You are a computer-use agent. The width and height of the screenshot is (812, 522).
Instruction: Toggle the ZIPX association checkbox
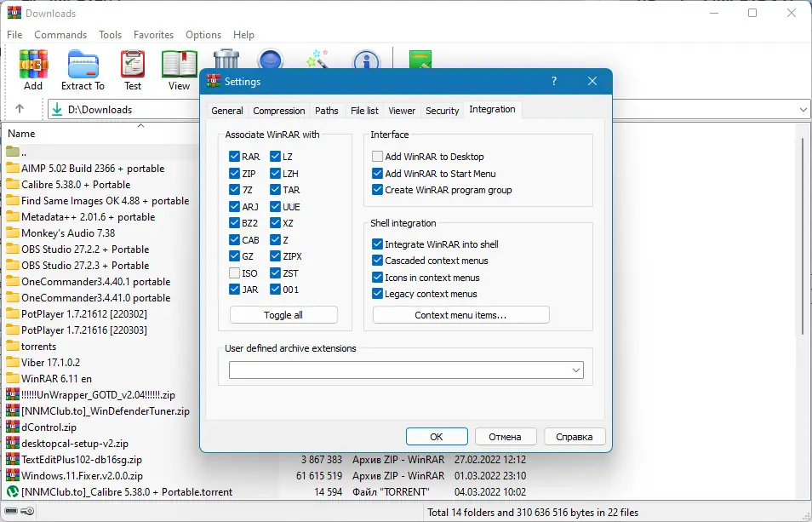[275, 255]
